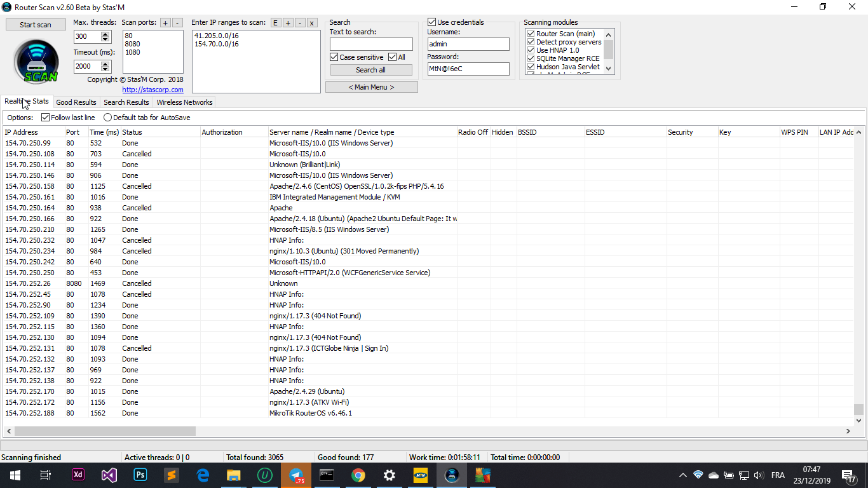Remove a scan port with minus button

coord(177,23)
